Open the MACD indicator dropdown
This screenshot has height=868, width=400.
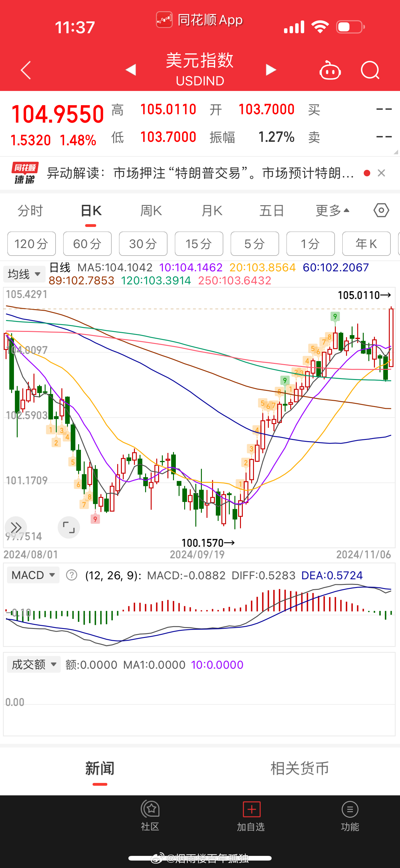click(x=33, y=575)
